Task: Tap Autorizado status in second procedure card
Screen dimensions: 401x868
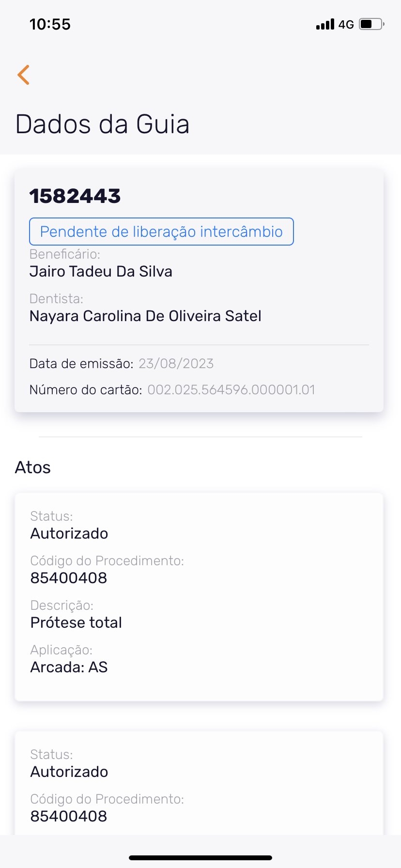Action: point(69,772)
